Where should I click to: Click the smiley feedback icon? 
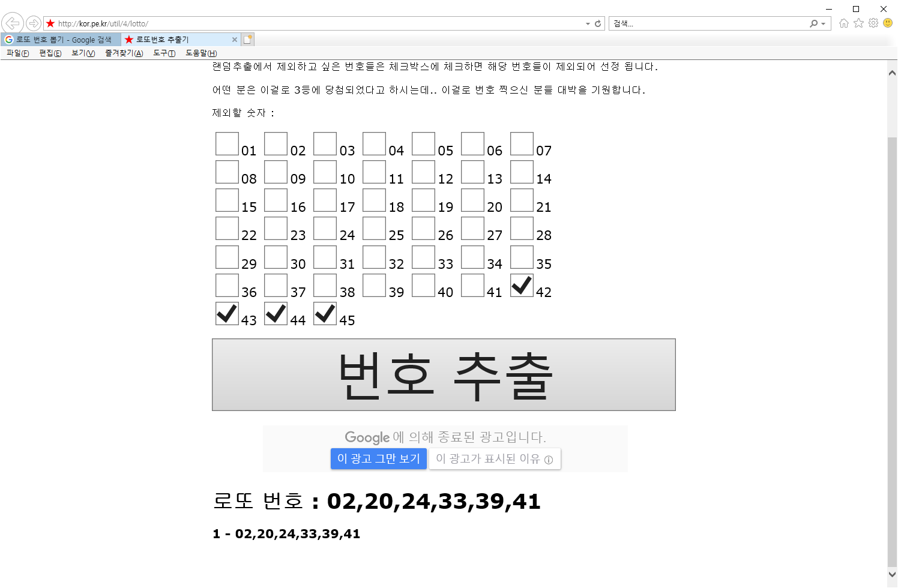[888, 23]
